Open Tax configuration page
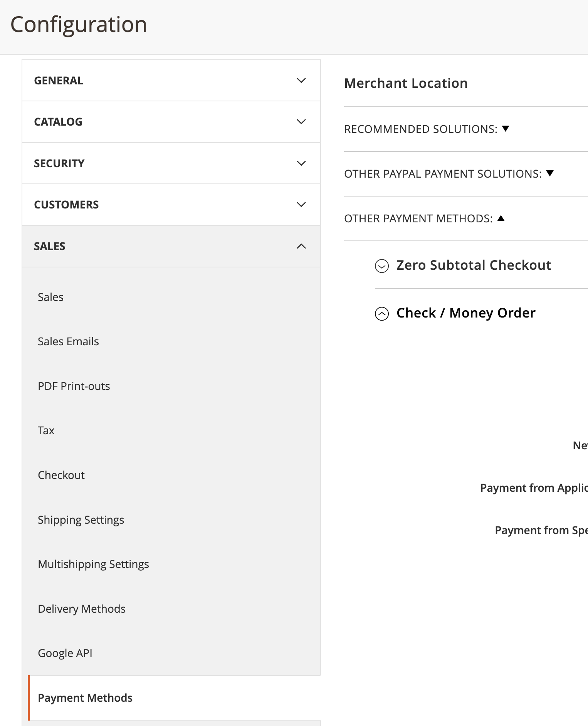Image resolution: width=588 pixels, height=726 pixels. point(46,430)
